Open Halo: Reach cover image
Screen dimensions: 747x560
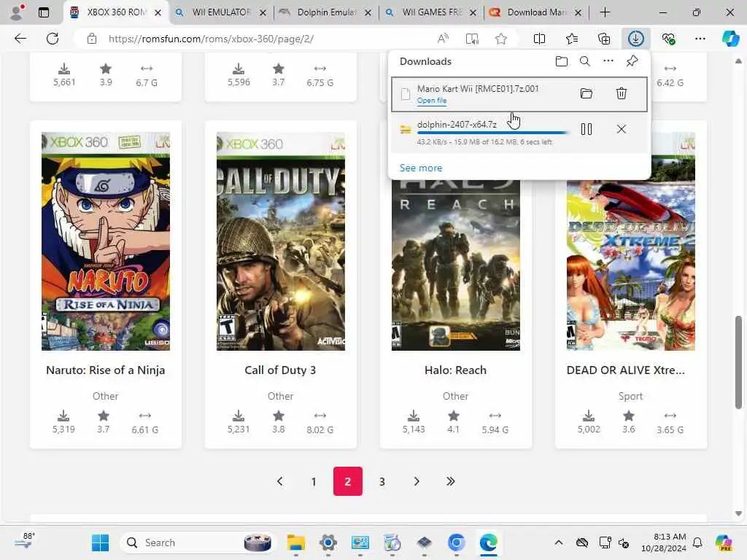tap(455, 265)
